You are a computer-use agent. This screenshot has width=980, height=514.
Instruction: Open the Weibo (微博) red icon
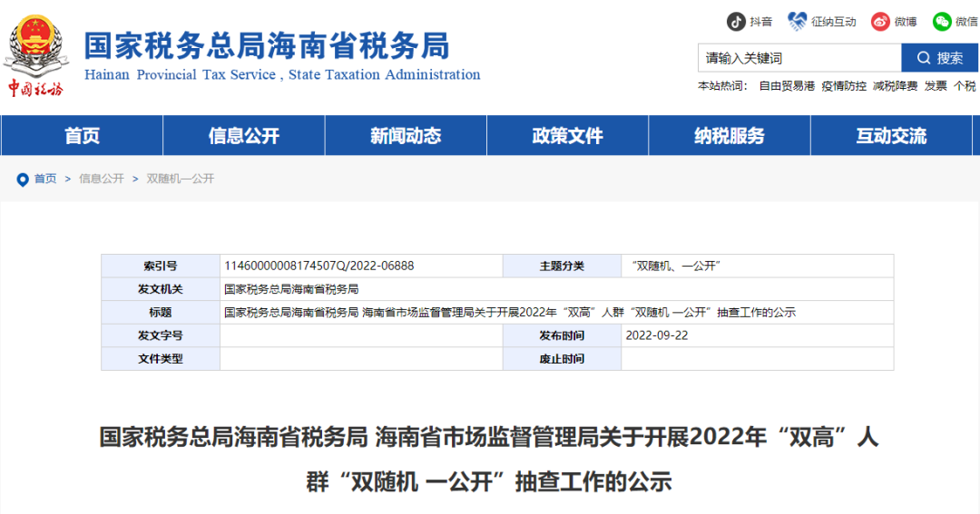(880, 21)
